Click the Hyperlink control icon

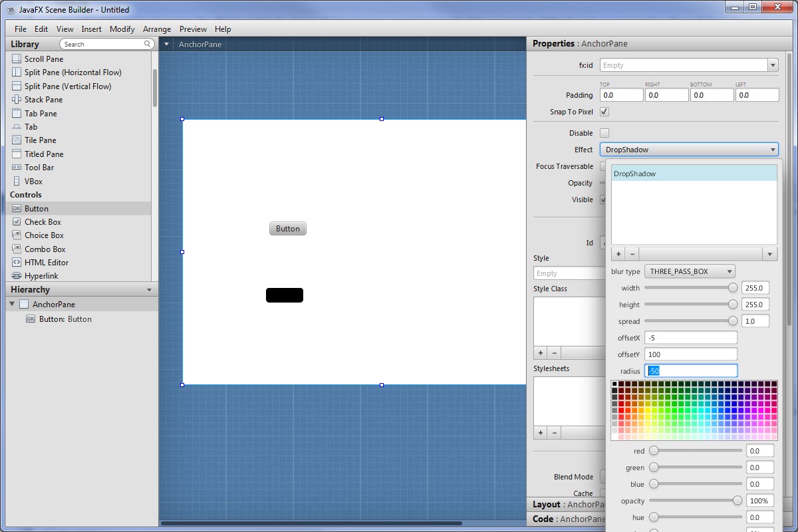(x=17, y=276)
